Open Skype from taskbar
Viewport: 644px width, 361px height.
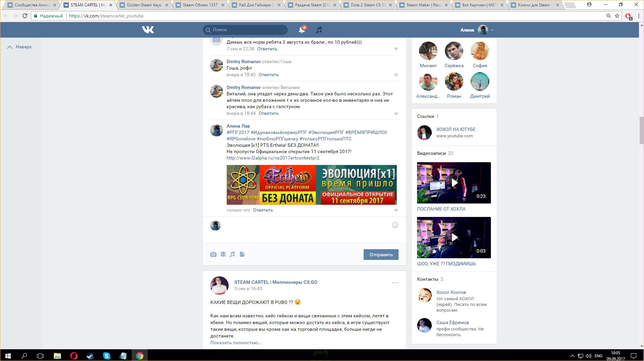pos(106,356)
